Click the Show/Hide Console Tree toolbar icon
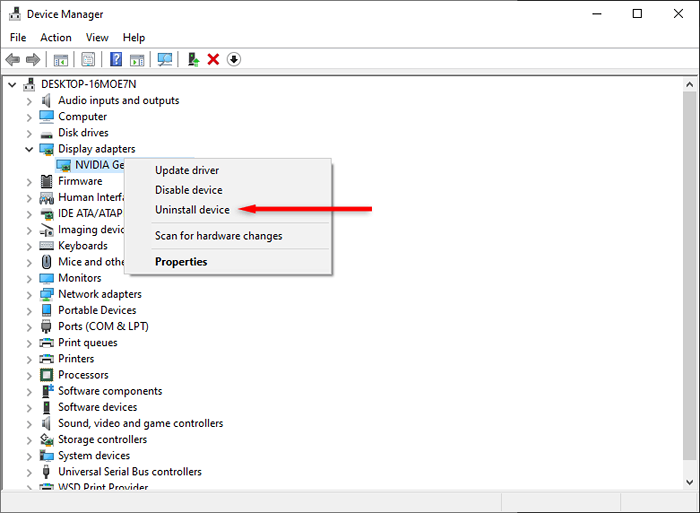The height and width of the screenshot is (513, 700). [x=61, y=59]
